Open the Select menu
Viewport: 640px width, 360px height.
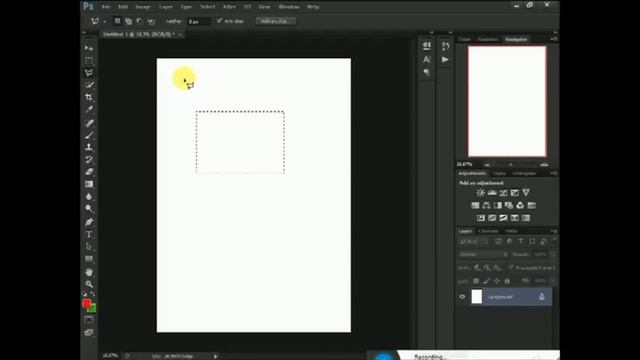coord(207,7)
